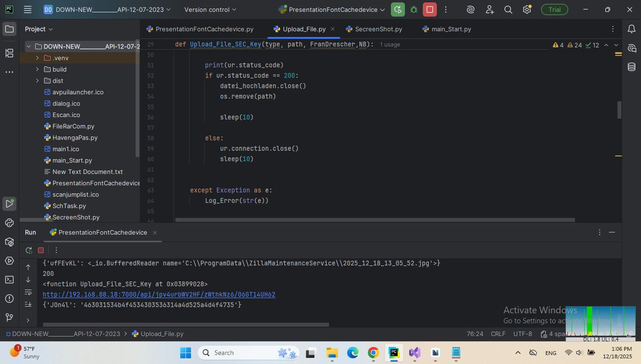The width and height of the screenshot is (641, 364).
Task: Open the Terminal tool window
Action: click(x=9, y=279)
